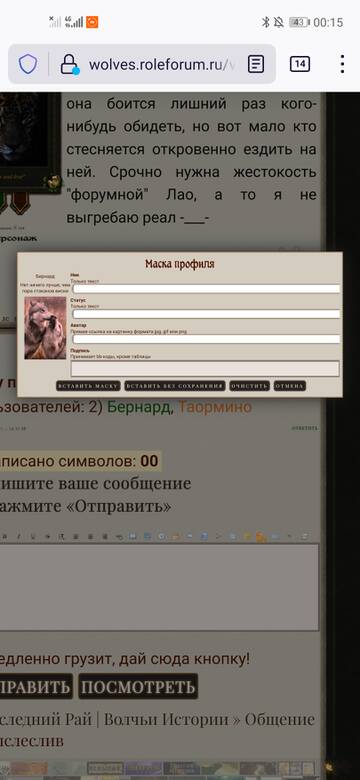Apply italic formatting in editor toolbar
Image resolution: width=360 pixels, height=780 pixels.
(19, 537)
